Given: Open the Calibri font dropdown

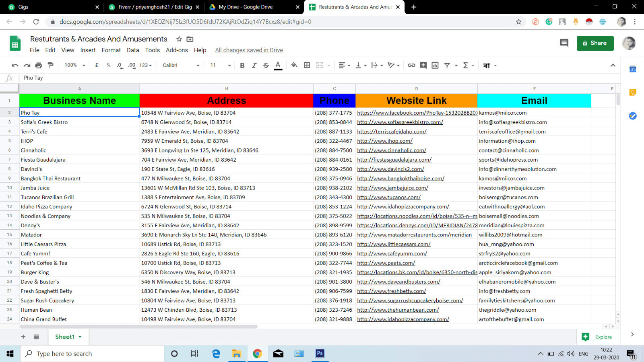Looking at the screenshot, I should (x=181, y=65).
